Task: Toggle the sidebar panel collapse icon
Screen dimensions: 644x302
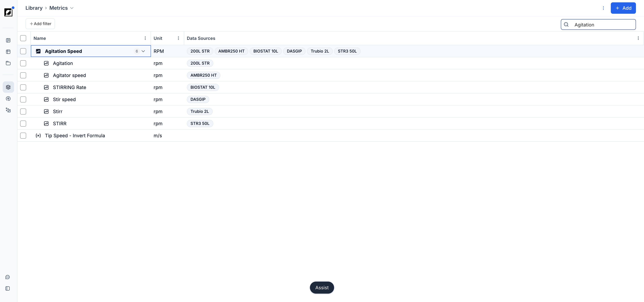Action: tap(8, 288)
